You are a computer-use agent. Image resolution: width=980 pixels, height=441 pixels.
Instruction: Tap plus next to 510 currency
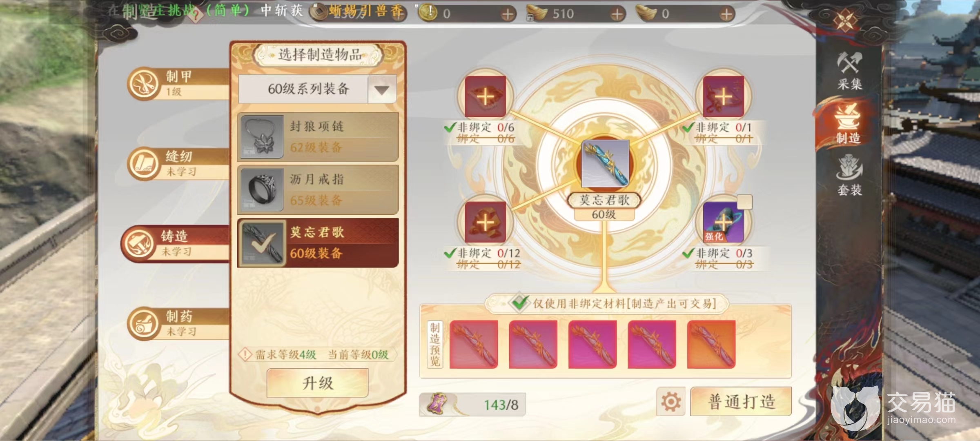click(617, 14)
